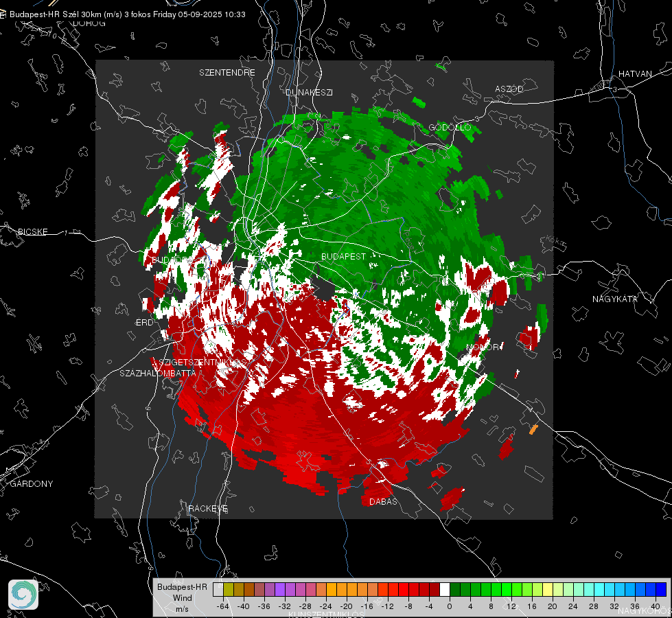
Task: Click the 0 legend value
Action: tap(450, 606)
